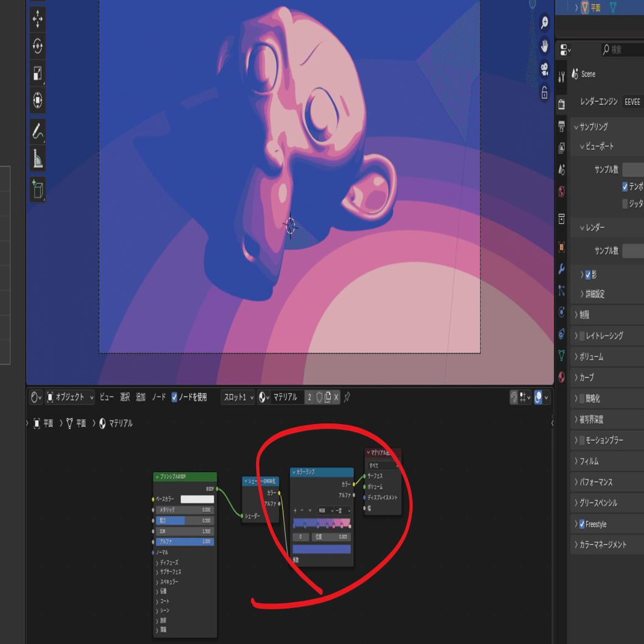The image size is (644, 644).
Task: Open the スロット1 slot dropdown
Action: [x=238, y=397]
